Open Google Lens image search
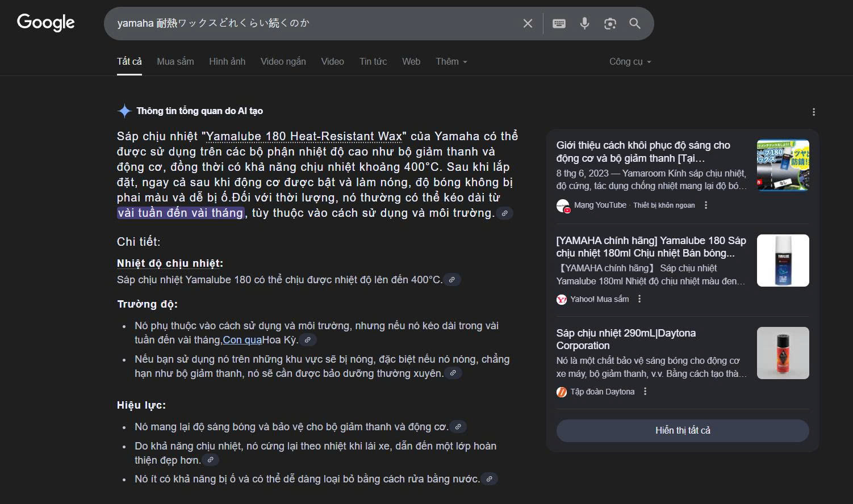The height and width of the screenshot is (504, 853). pyautogui.click(x=610, y=23)
